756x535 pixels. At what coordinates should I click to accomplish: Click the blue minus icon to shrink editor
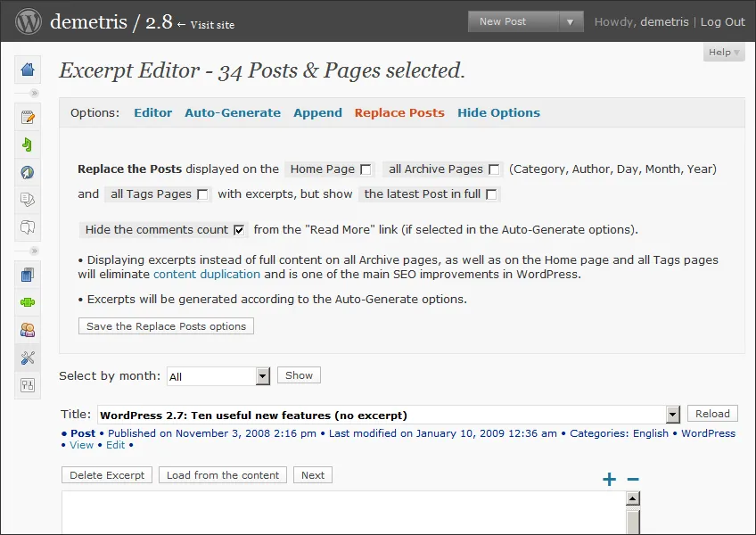coord(633,479)
